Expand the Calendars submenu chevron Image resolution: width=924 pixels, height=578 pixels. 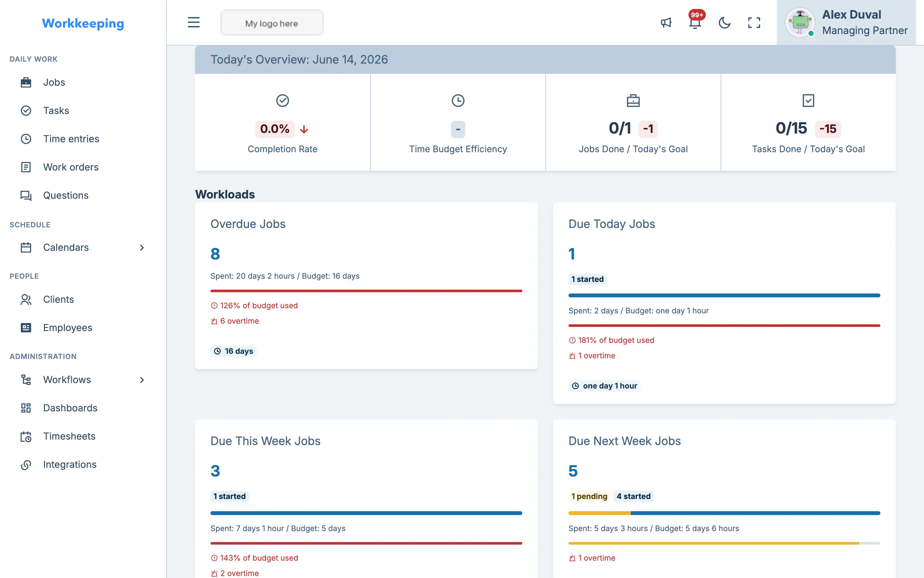(142, 247)
